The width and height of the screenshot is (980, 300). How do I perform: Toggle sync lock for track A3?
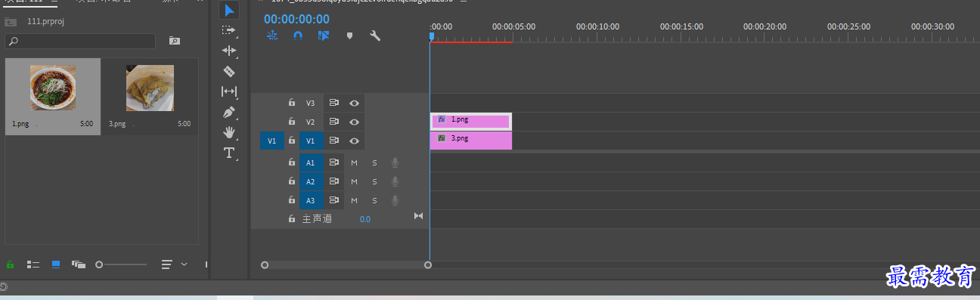coord(333,200)
